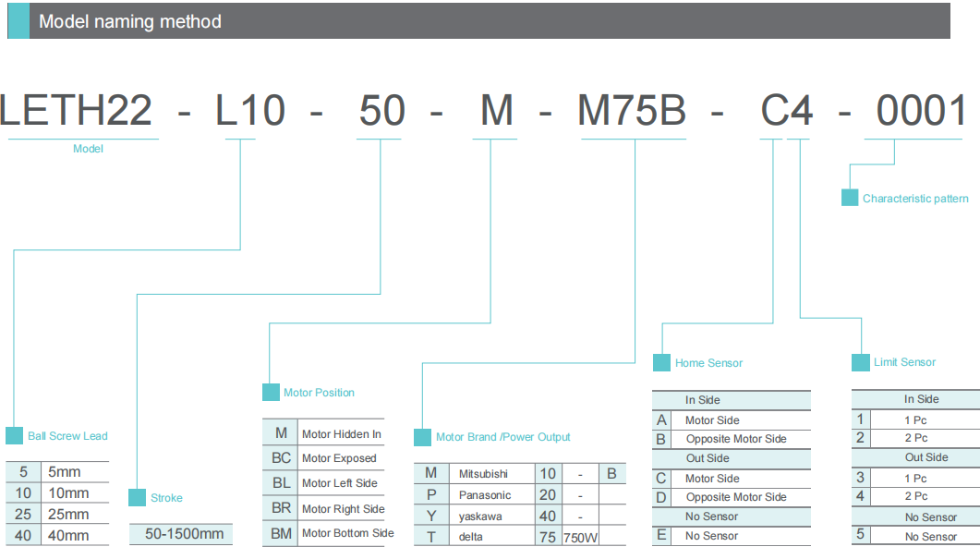The image size is (980, 559).
Task: Click teal marker for Motor Brand /Power Output
Action: pos(422,437)
